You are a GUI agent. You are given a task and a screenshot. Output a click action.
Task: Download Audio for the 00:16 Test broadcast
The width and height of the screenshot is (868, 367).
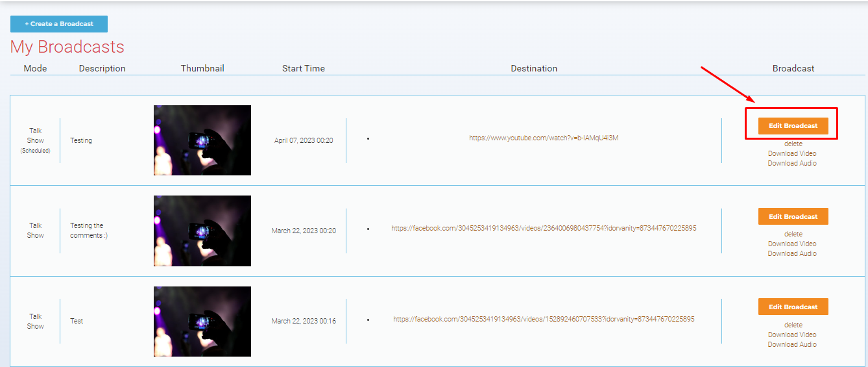coord(792,344)
